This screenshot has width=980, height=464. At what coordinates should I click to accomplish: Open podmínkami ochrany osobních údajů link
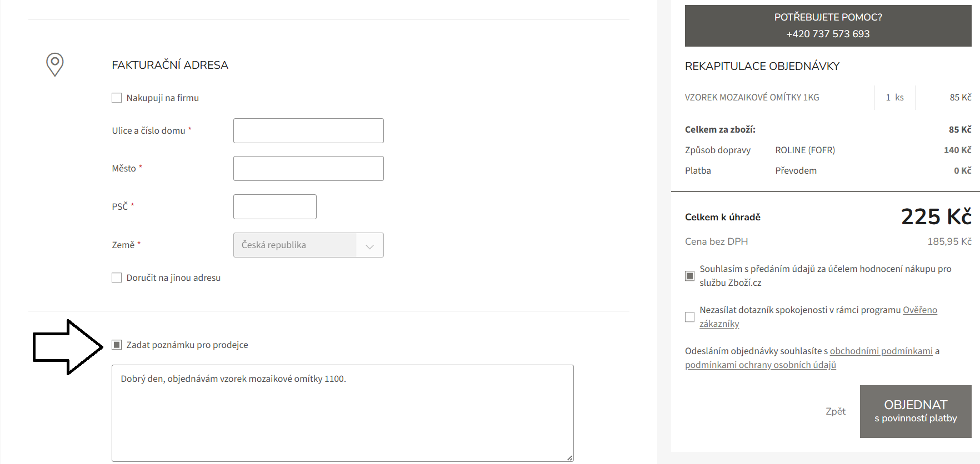point(760,365)
